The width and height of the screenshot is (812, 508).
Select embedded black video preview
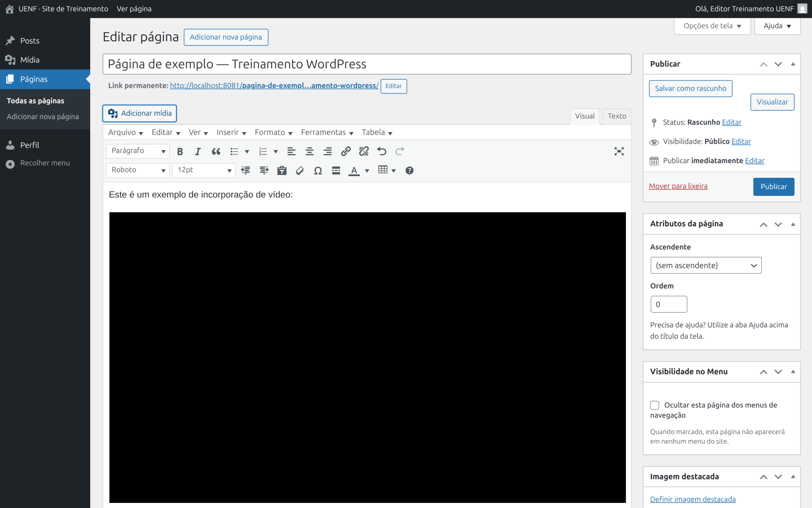coord(367,358)
